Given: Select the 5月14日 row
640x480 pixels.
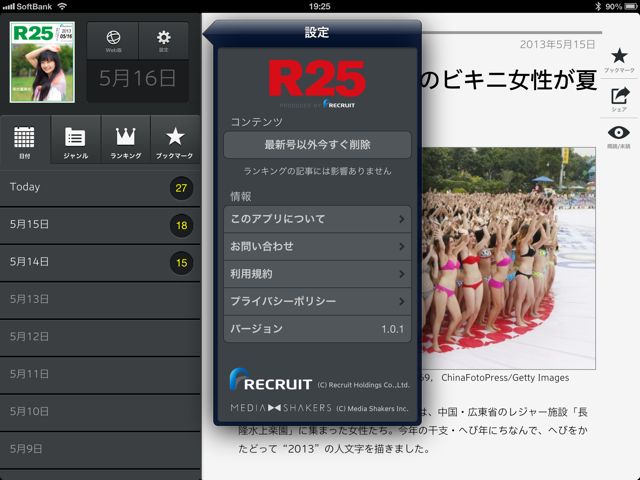Looking at the screenshot, I should (x=100, y=262).
